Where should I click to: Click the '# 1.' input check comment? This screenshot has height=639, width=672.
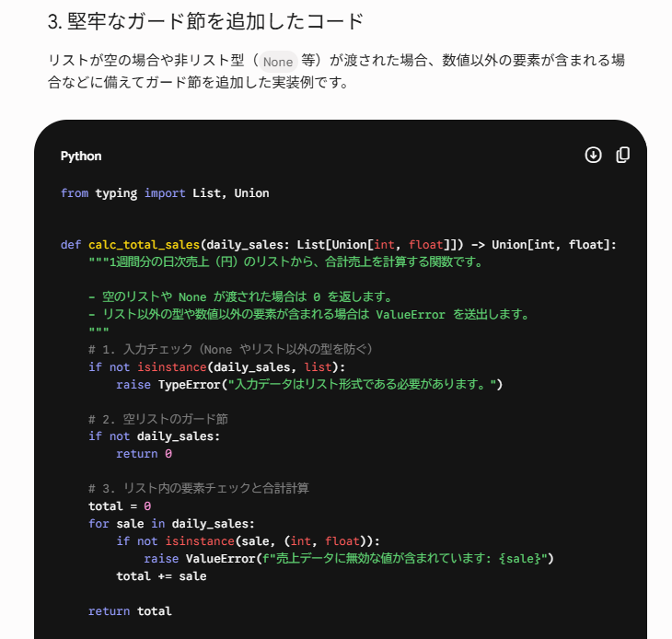[230, 349]
